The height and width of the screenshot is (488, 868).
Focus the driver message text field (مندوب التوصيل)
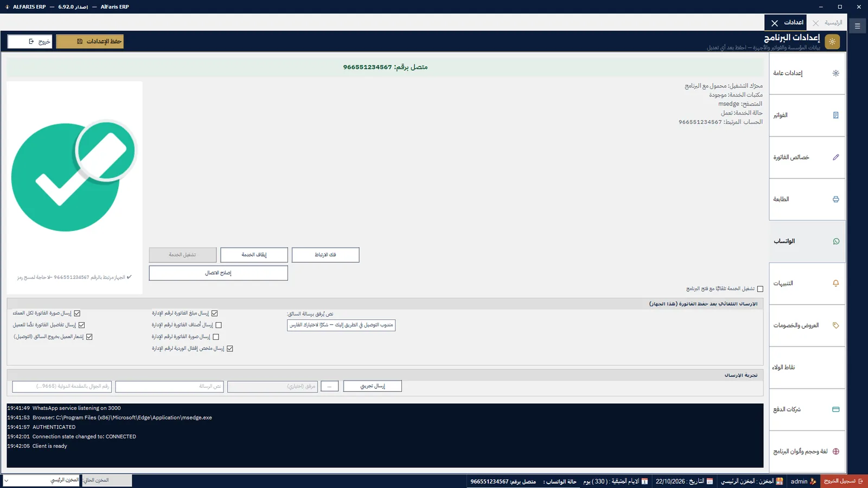tap(341, 325)
